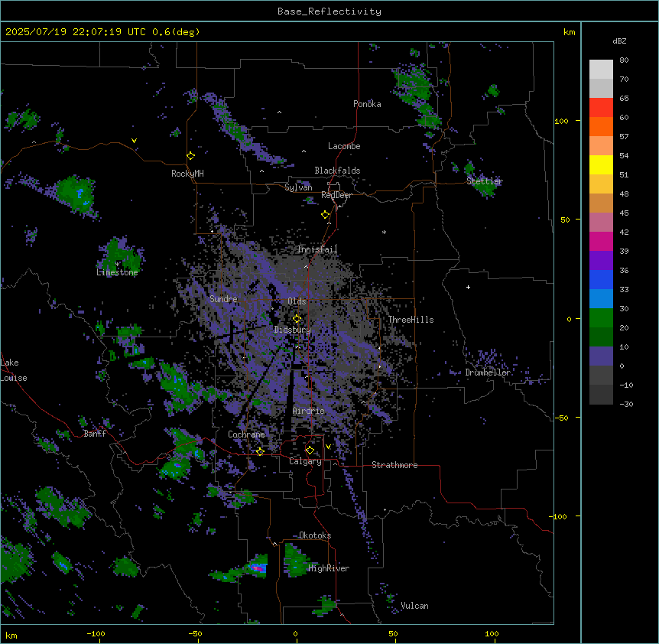Click the RedDeer city label
The image size is (659, 644).
pos(336,195)
